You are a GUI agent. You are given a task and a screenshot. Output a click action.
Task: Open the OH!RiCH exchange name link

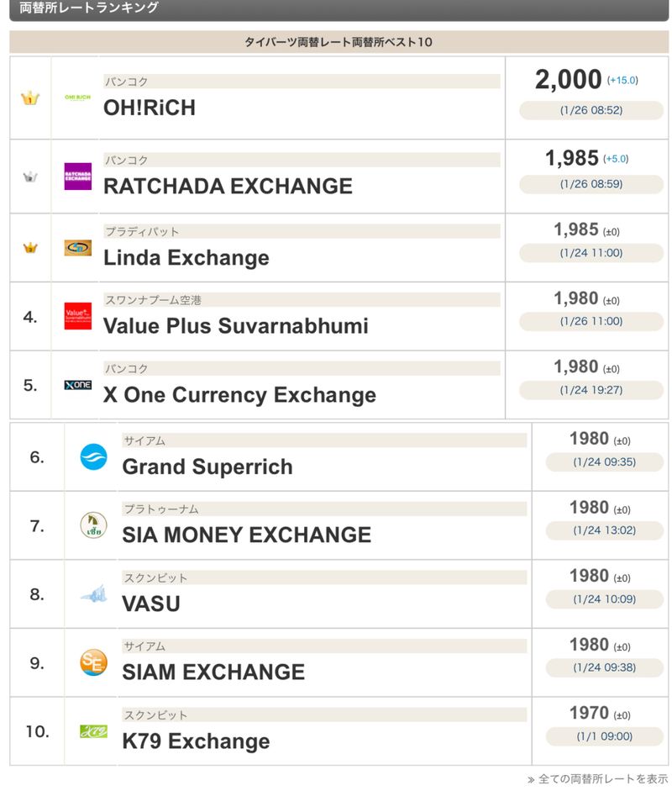(150, 108)
